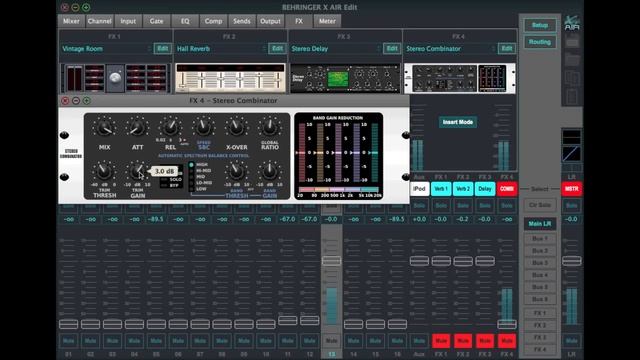This screenshot has height=360, width=640.
Task: Toggle Mute on the LR master
Action: (571, 340)
